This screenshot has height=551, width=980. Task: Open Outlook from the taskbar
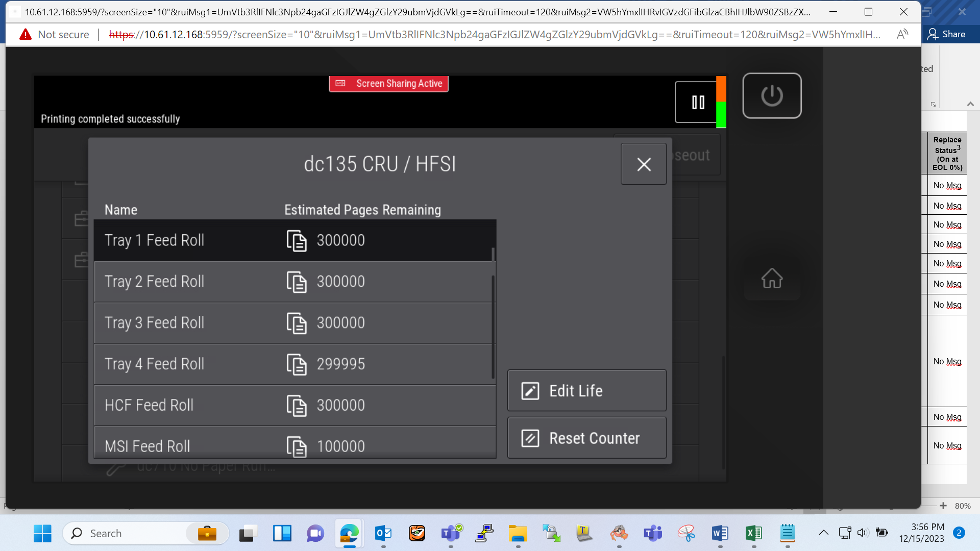[383, 534]
